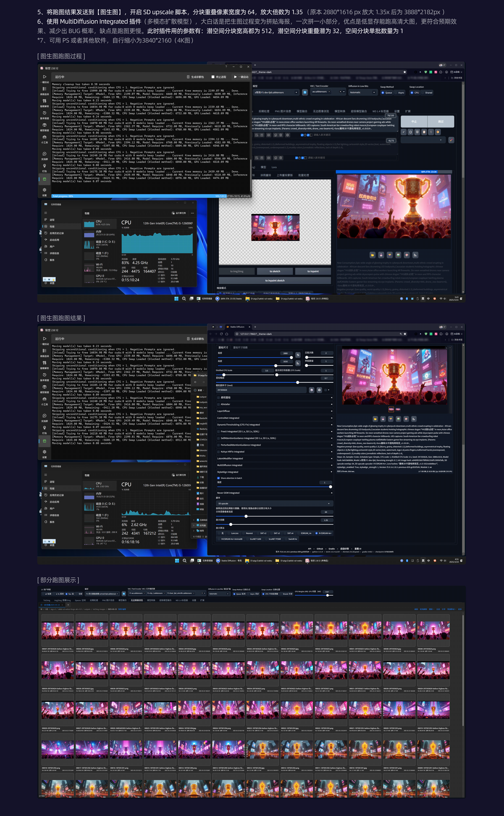Reload the page in result-screenshot browser
Viewport: 504px width, 816px height.
221,334
